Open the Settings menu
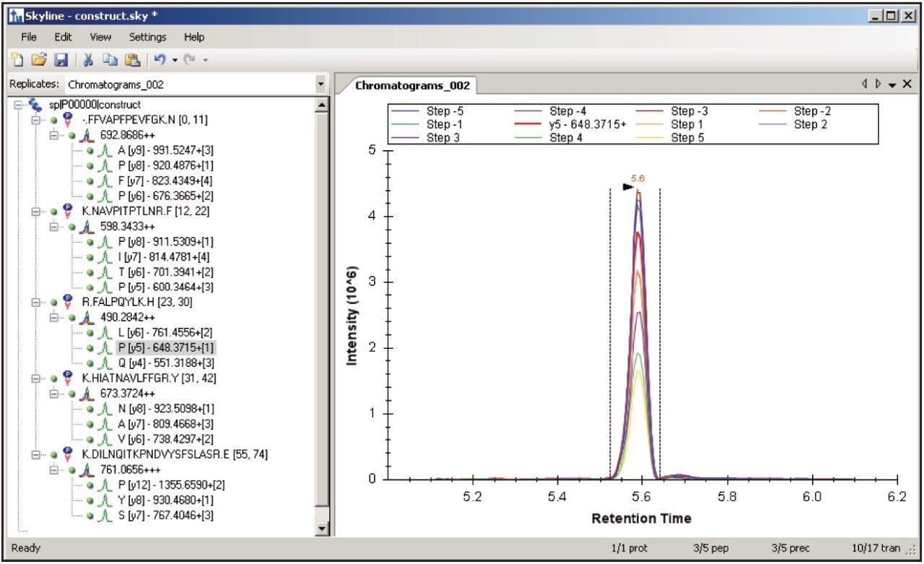924x564 pixels. tap(147, 37)
